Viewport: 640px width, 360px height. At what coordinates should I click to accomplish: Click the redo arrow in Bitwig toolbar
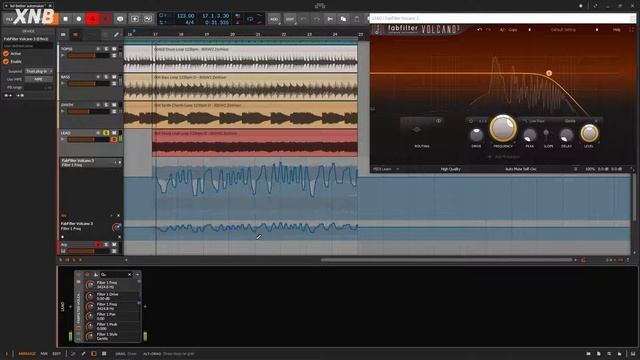(x=316, y=19)
